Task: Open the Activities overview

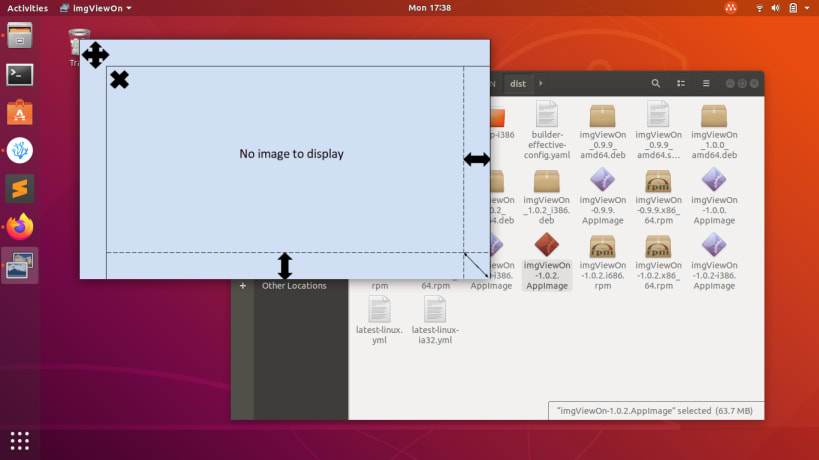Action: [x=27, y=8]
